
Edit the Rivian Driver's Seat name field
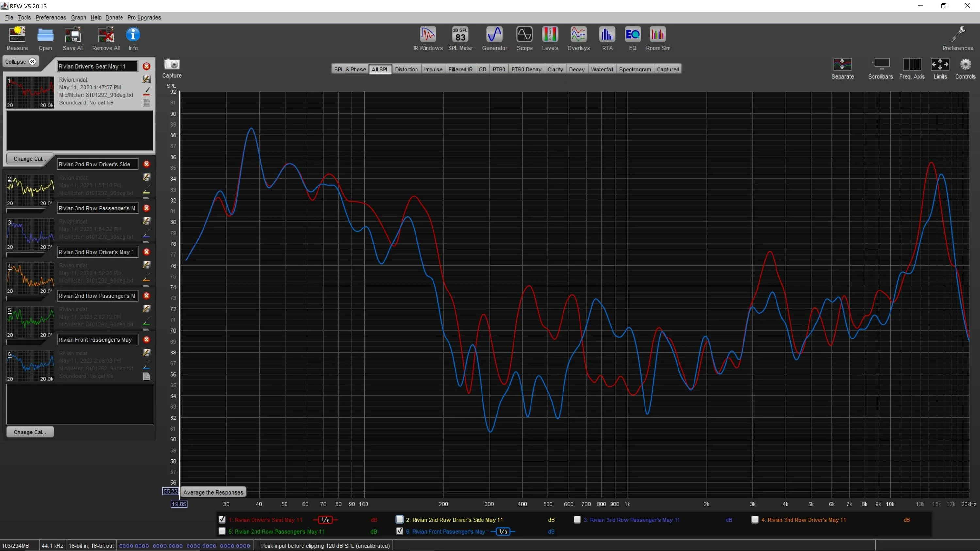[97, 66]
